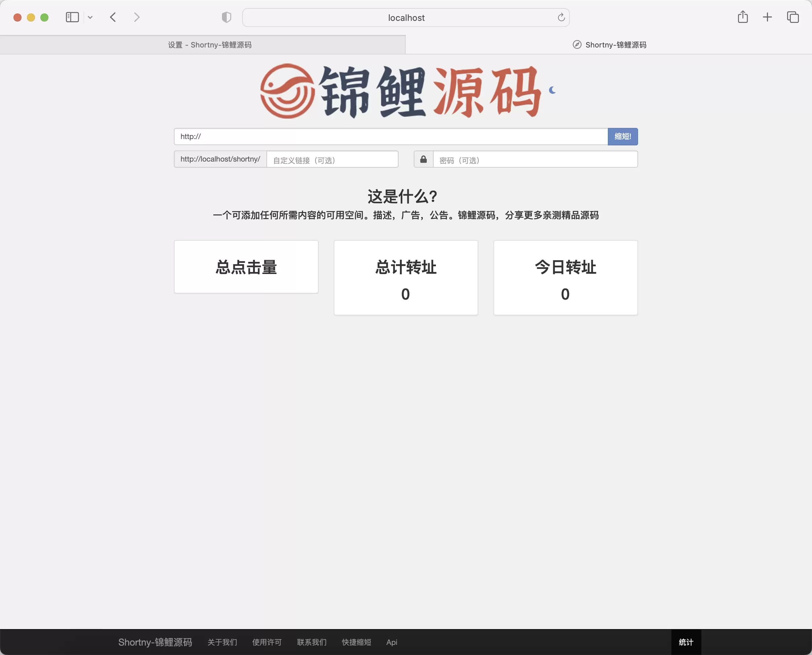Open the privacy shield report icon
Viewport: 812px width, 655px height.
pyautogui.click(x=226, y=18)
